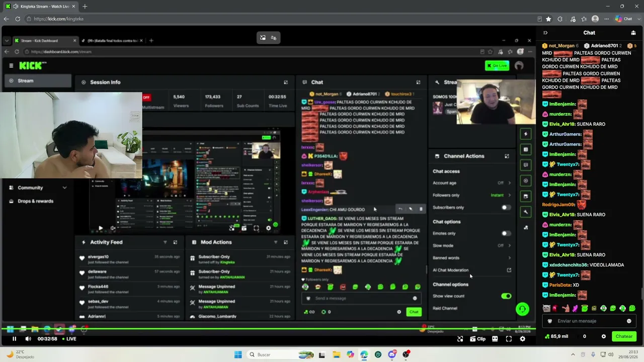Select Raid Channel option

pyautogui.click(x=445, y=308)
